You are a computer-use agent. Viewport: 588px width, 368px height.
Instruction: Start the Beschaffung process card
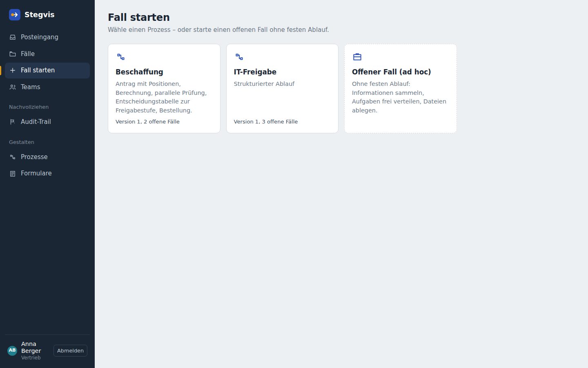click(164, 89)
